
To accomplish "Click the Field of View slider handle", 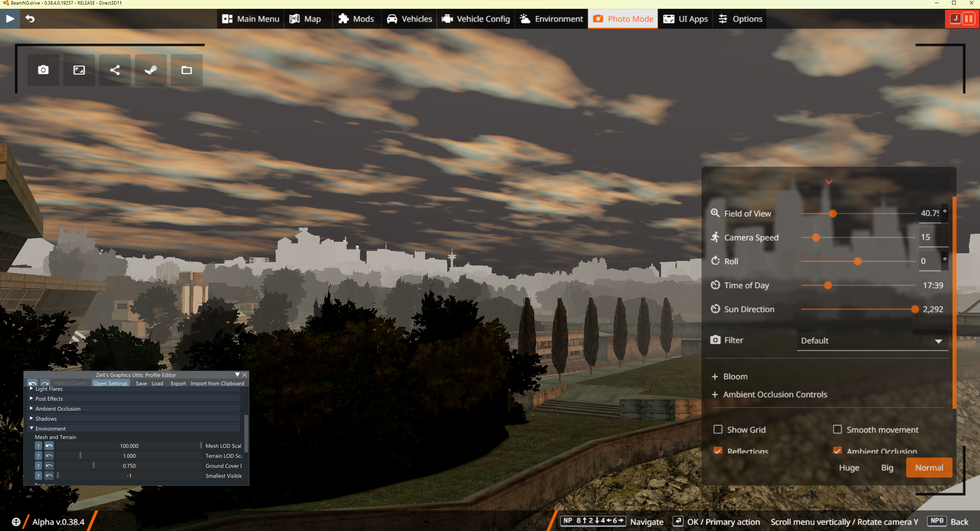I will [833, 213].
